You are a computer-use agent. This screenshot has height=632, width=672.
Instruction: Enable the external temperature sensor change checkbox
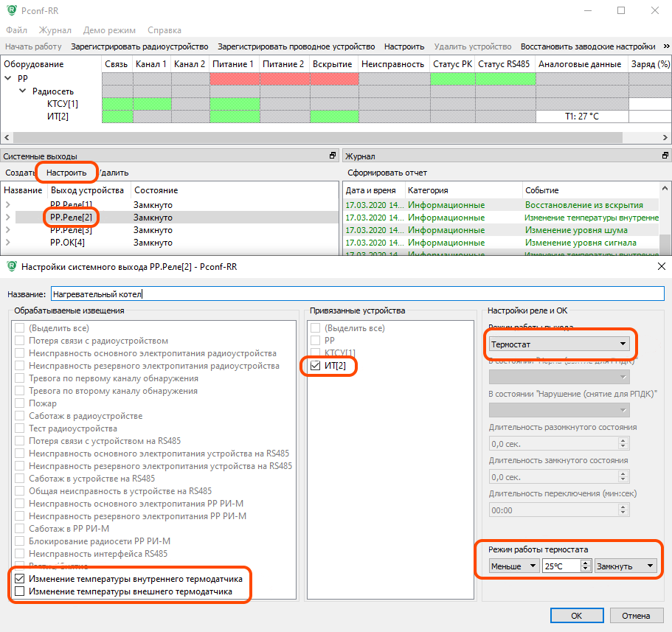click(20, 591)
